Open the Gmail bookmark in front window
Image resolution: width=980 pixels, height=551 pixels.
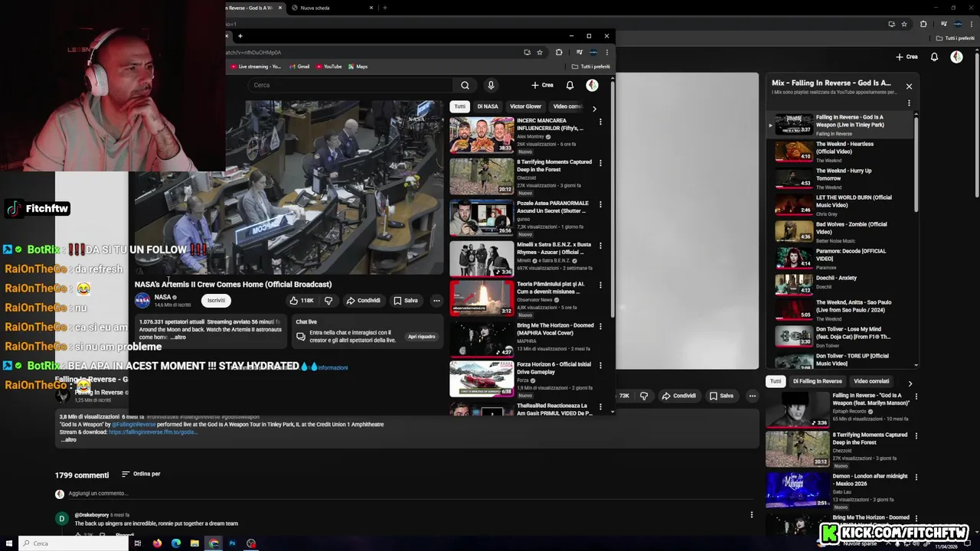click(299, 67)
